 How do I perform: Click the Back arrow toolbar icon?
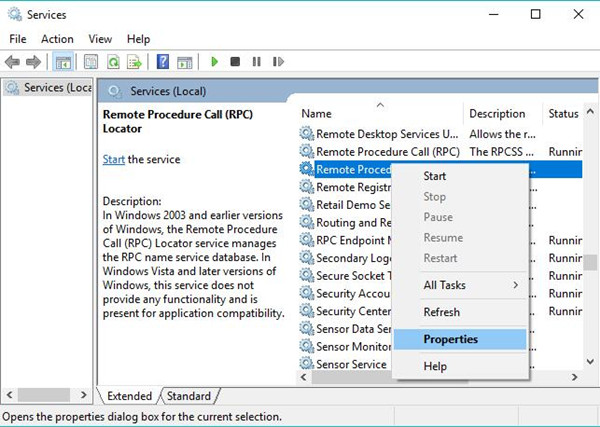13,62
